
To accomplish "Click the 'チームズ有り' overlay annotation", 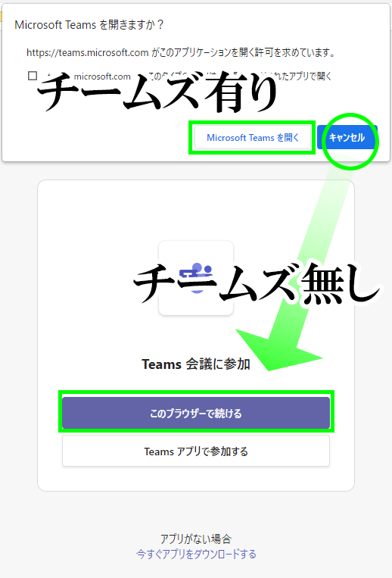I will [x=157, y=92].
